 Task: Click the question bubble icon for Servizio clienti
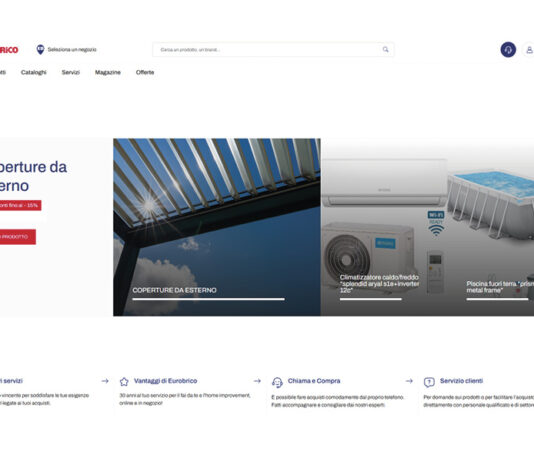click(x=429, y=382)
